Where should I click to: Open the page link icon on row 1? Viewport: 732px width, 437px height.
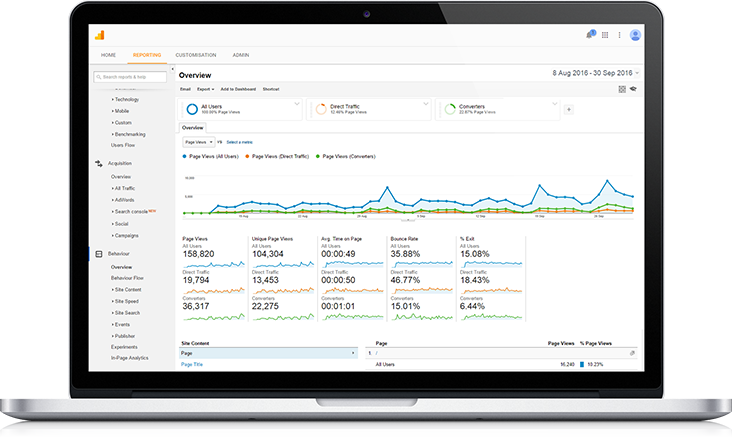(632, 353)
